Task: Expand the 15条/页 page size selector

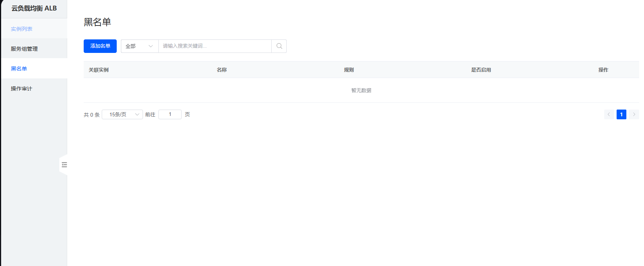Action: point(122,114)
